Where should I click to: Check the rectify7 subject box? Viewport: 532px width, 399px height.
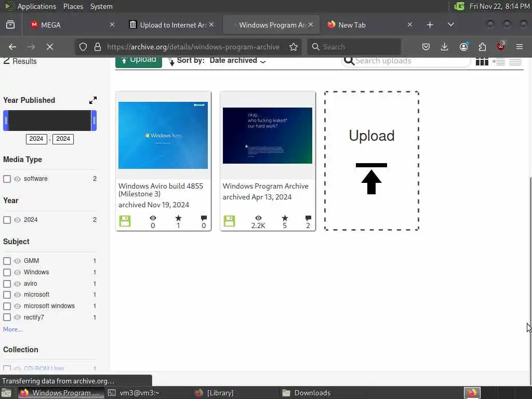[x=7, y=317]
